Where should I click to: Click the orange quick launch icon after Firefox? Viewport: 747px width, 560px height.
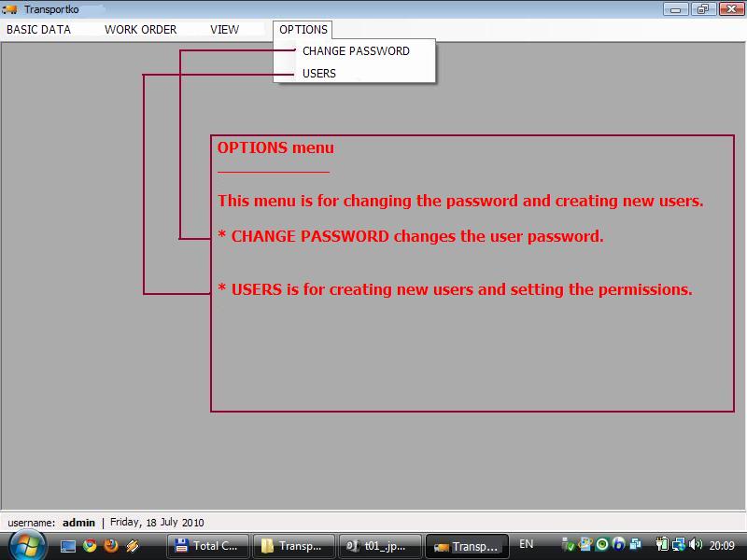[x=133, y=546]
